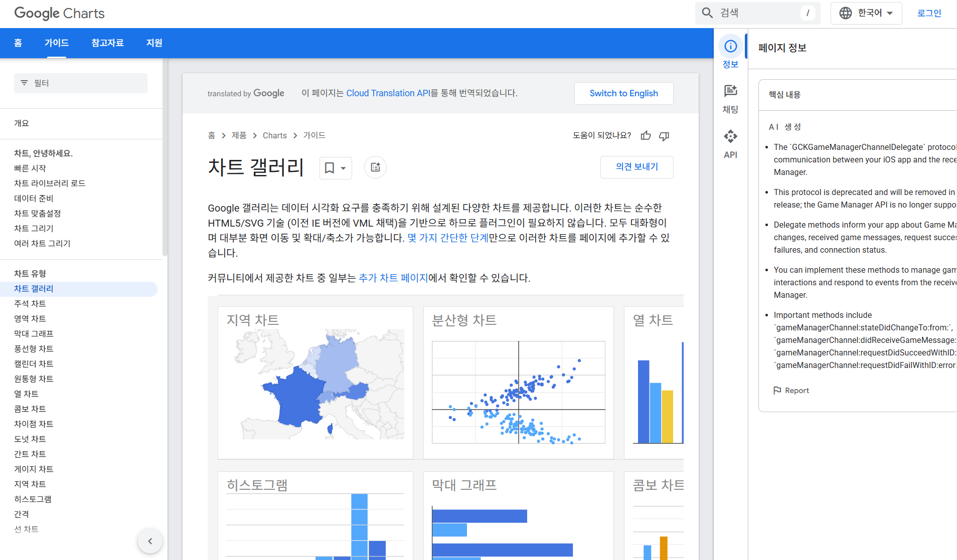
Task: Select 여러 차트 그리기 in sidebar
Action: point(42,244)
